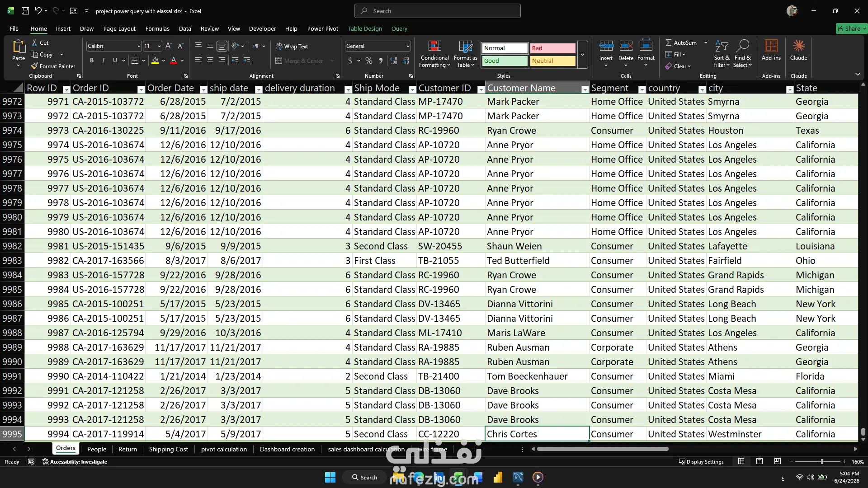
Task: Click the Clear button in Editing group
Action: (678, 66)
